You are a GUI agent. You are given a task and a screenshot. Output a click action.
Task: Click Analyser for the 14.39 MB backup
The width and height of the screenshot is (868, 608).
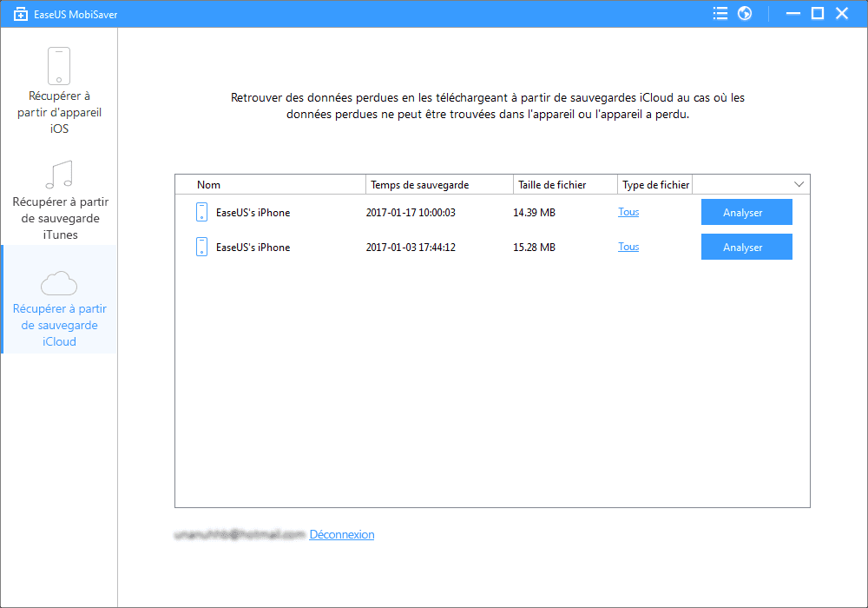(x=746, y=212)
